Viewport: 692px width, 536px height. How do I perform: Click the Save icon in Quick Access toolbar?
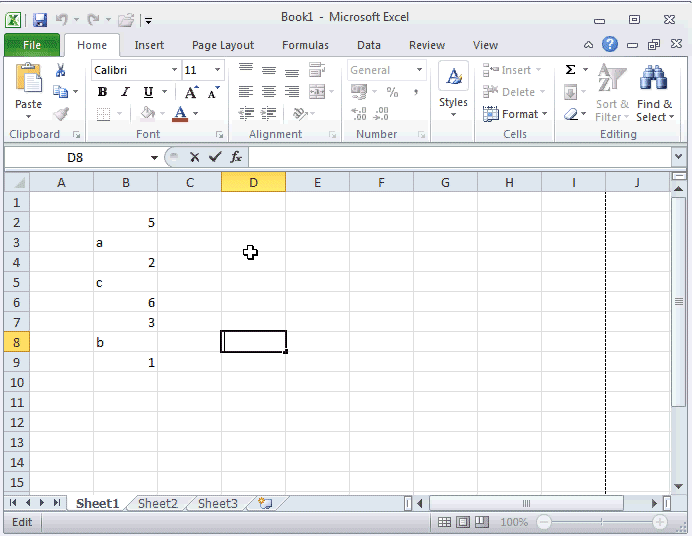[x=40, y=19]
